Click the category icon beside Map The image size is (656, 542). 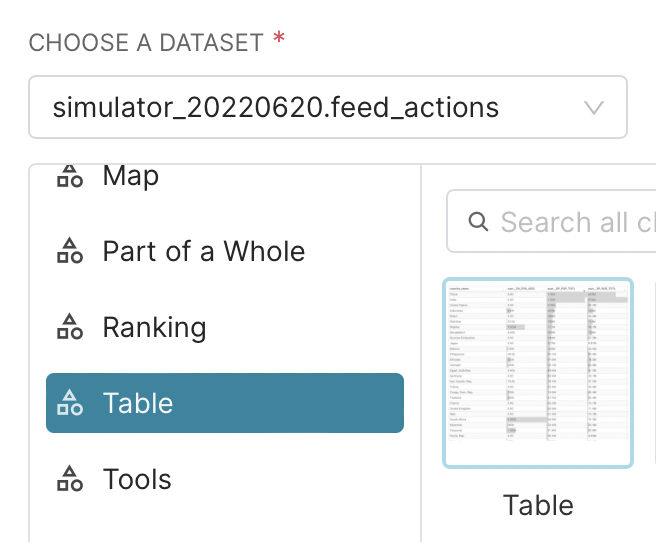click(x=70, y=176)
